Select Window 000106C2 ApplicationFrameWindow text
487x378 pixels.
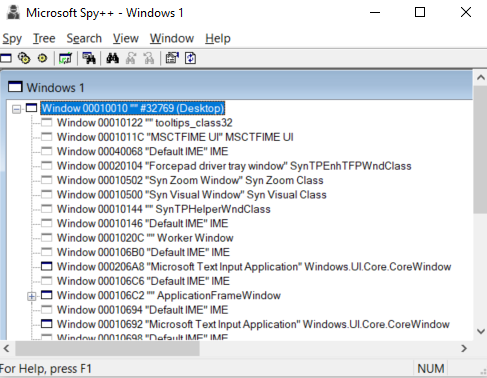coord(169,295)
